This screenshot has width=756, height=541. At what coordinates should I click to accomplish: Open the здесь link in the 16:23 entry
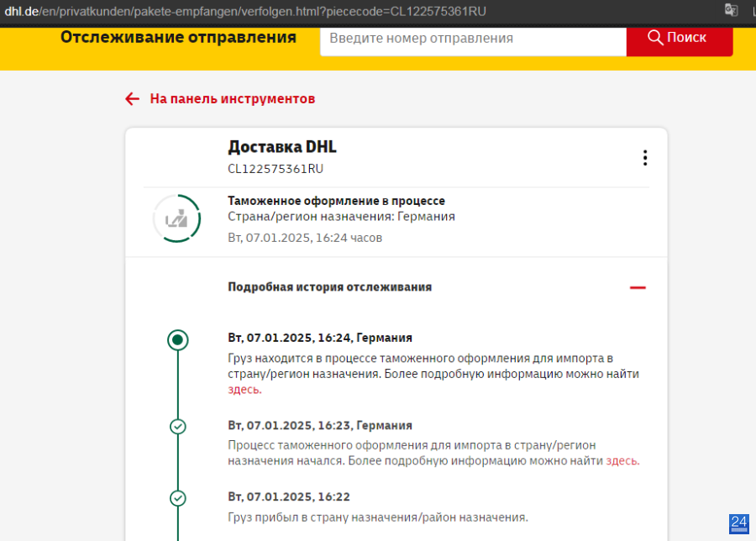(622, 461)
